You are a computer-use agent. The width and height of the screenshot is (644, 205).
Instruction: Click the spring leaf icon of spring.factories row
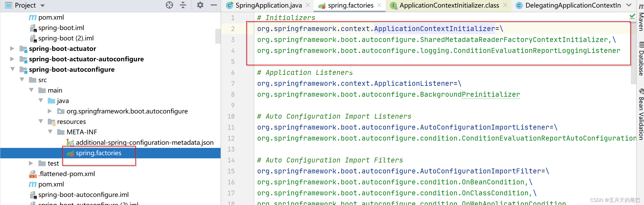70,153
